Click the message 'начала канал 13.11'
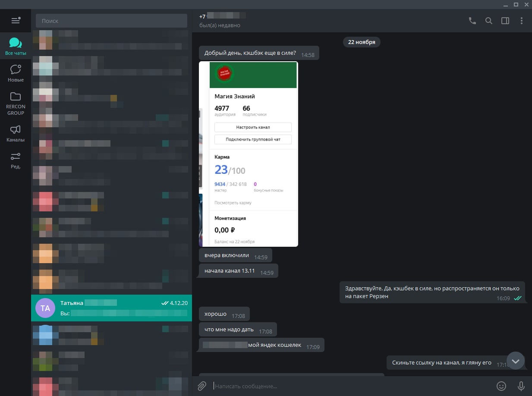The height and width of the screenshot is (396, 532). click(239, 271)
